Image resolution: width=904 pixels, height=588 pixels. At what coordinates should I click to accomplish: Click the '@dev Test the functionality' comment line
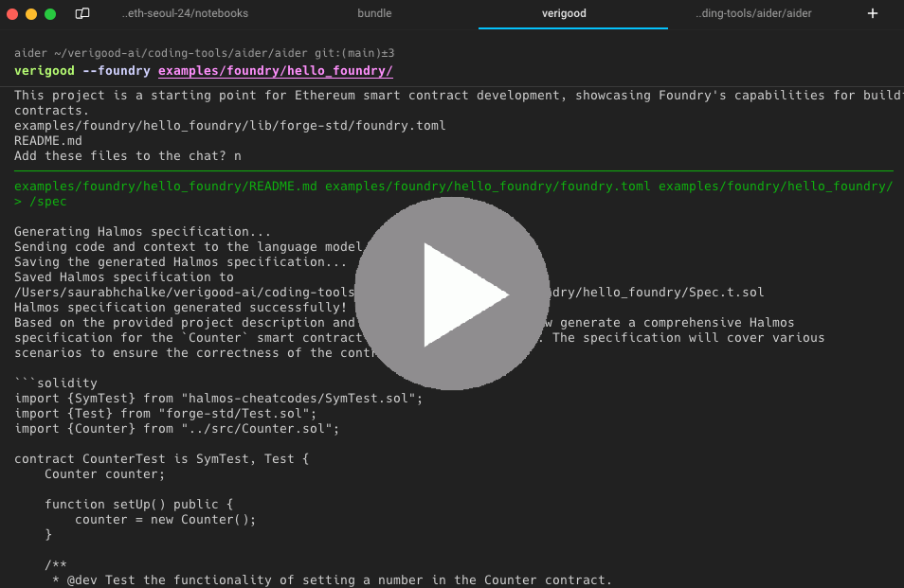pyautogui.click(x=332, y=579)
